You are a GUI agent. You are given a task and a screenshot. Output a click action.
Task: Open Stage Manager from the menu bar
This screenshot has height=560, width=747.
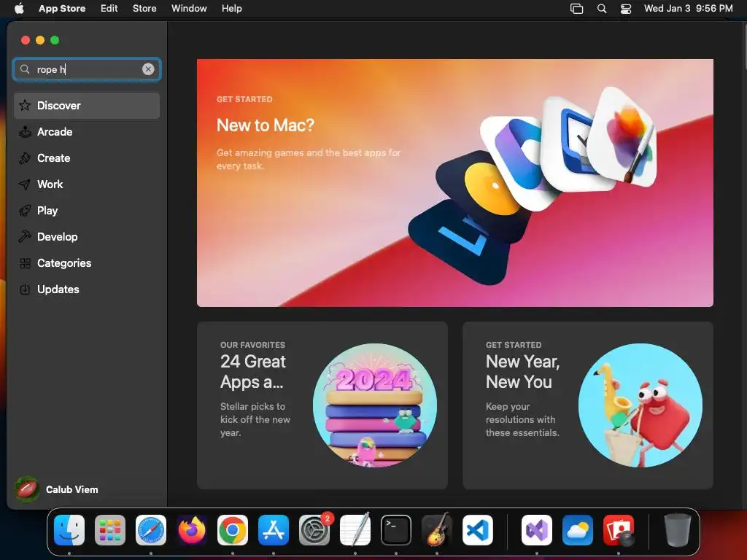(576, 9)
